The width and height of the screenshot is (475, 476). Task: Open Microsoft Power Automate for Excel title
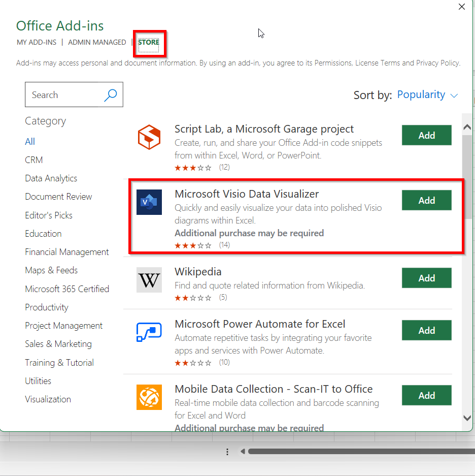click(260, 324)
